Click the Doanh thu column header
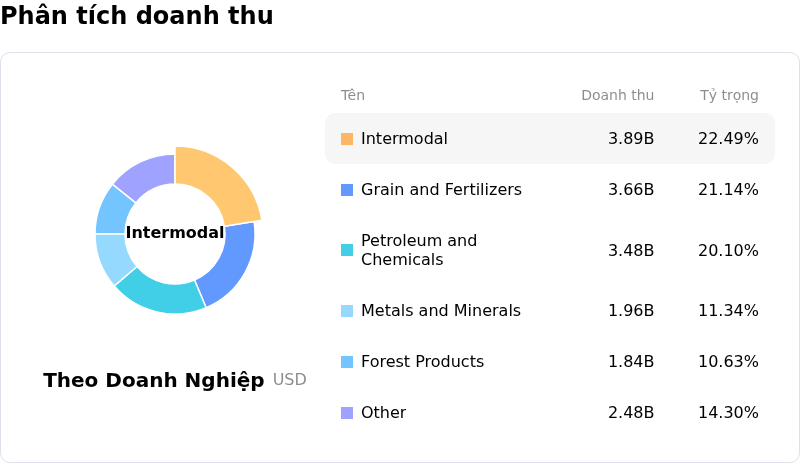This screenshot has height=463, width=800. 617,96
